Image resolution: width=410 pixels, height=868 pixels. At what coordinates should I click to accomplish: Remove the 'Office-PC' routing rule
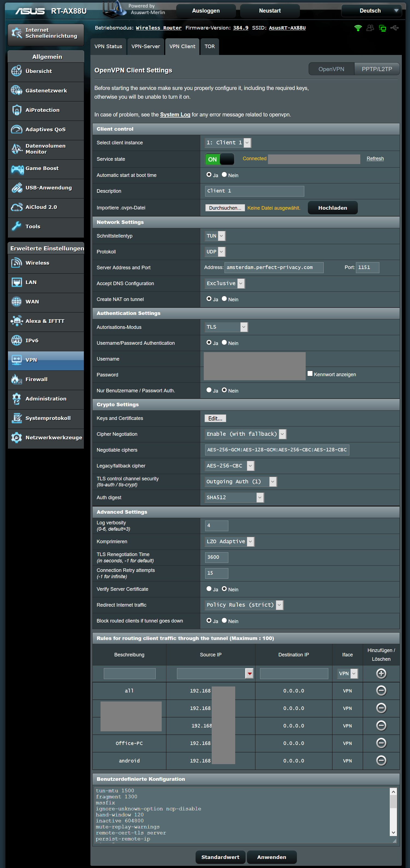point(381,743)
